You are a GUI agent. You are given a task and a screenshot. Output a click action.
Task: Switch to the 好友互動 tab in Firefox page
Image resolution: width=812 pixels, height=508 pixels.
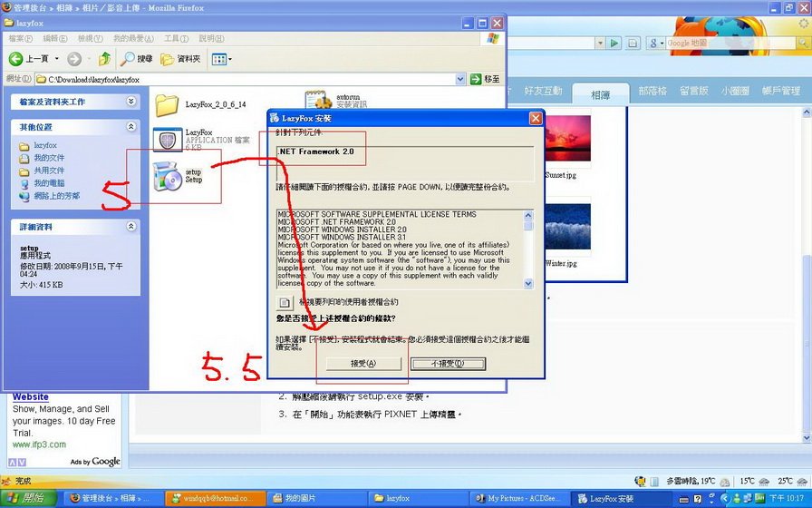coord(543,92)
